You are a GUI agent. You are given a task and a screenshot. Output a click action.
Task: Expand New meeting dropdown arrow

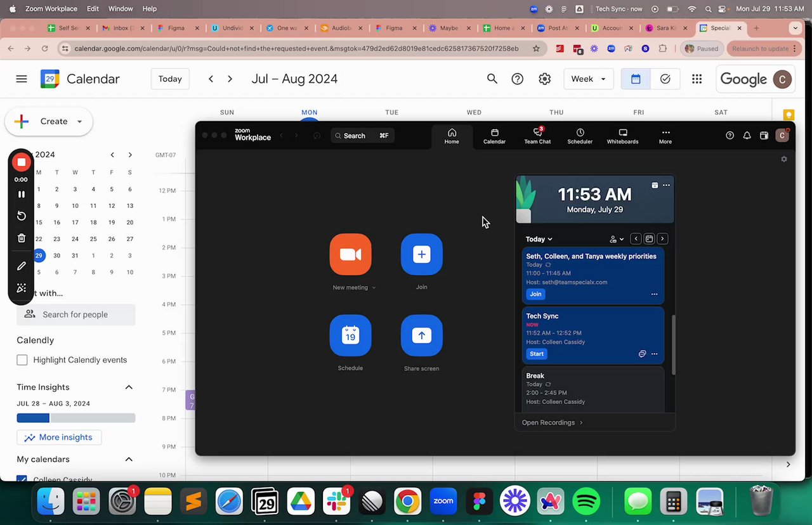click(374, 288)
